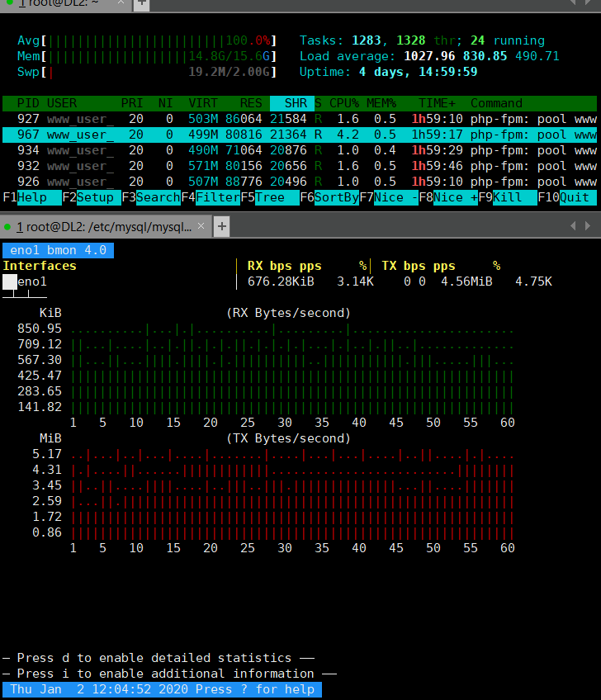
Task: Open the Filter option in htop
Action: pyautogui.click(x=217, y=197)
